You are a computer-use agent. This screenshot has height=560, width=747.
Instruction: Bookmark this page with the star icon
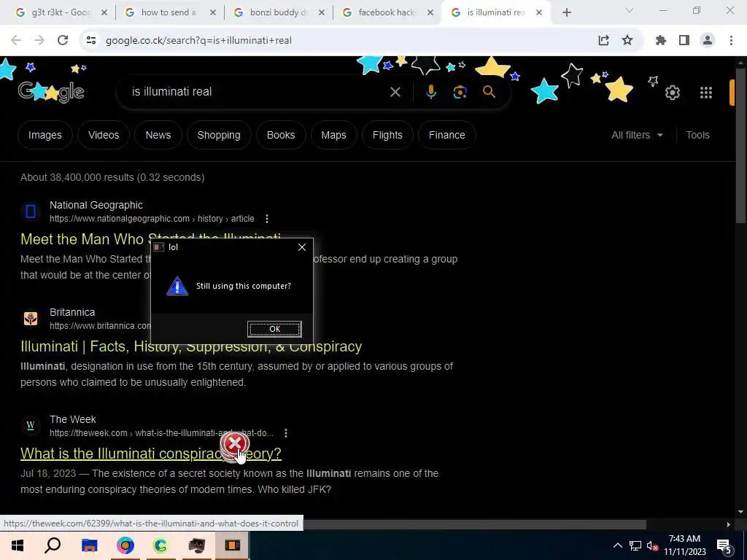pos(627,41)
